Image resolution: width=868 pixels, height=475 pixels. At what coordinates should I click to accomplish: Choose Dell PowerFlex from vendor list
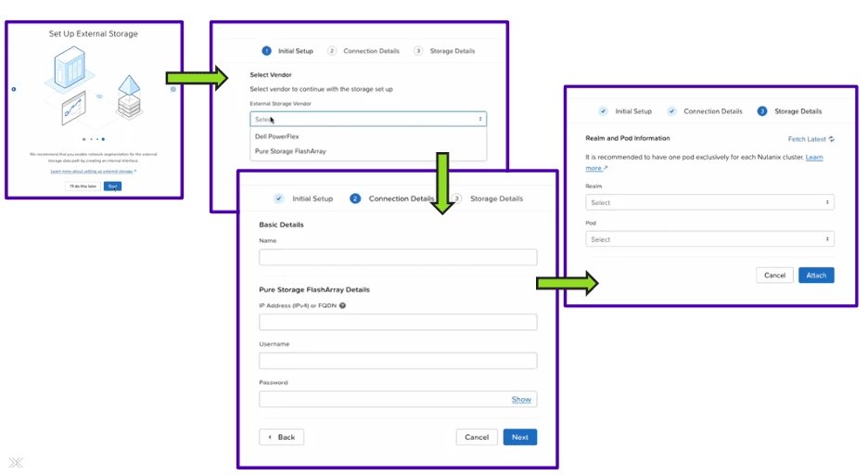[276, 136]
